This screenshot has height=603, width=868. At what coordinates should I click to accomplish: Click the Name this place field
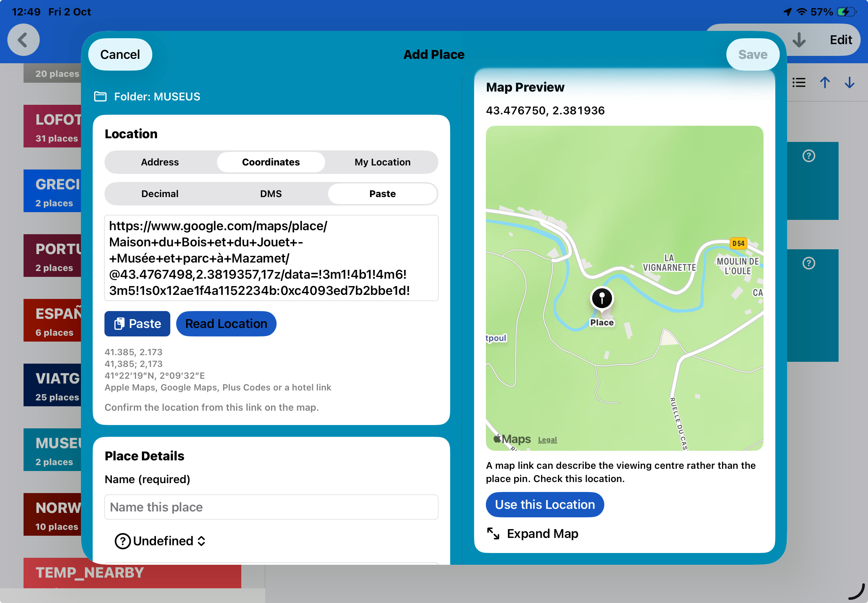coord(271,507)
